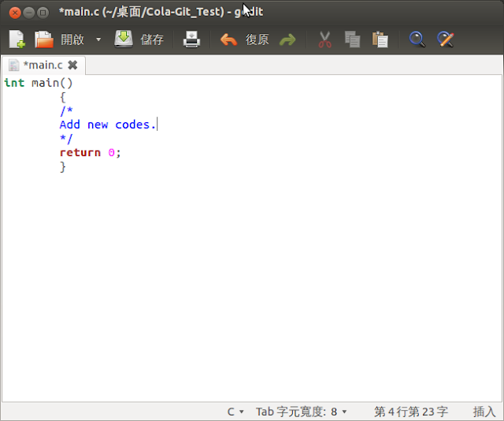Click on the 'return 0;' line

90,153
